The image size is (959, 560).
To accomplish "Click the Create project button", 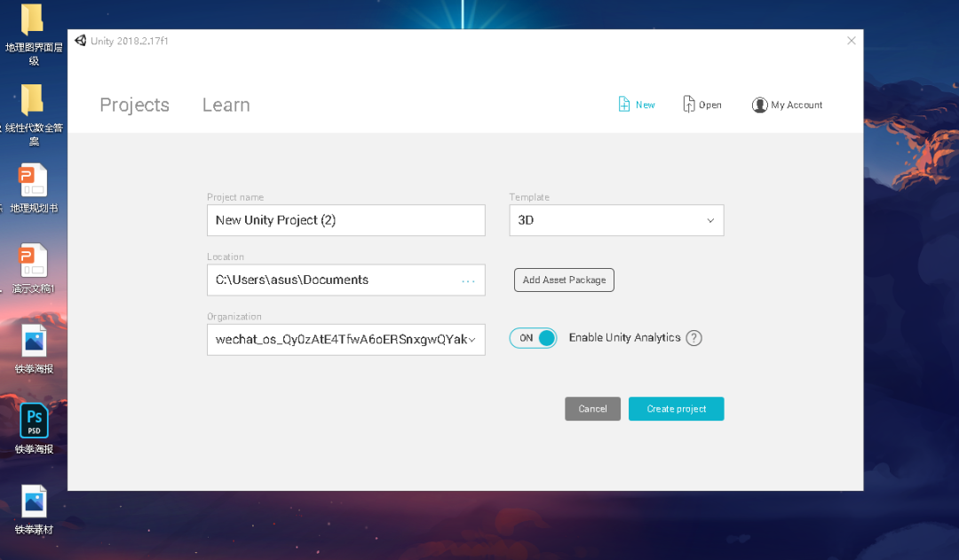I will pos(677,409).
